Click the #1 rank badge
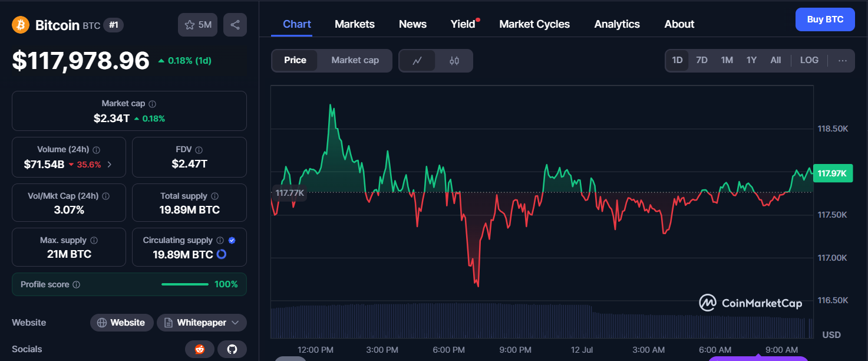The image size is (868, 361). pos(113,25)
